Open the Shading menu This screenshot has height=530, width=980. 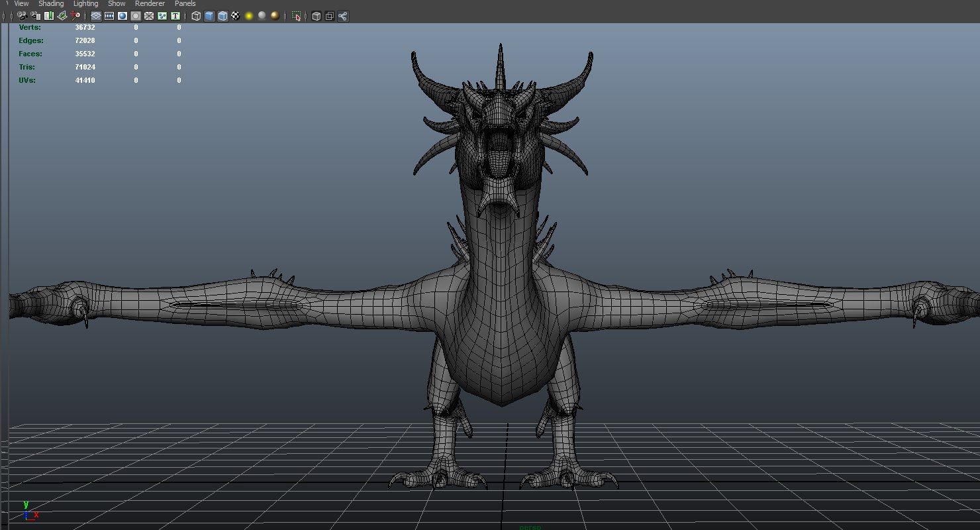click(x=51, y=4)
